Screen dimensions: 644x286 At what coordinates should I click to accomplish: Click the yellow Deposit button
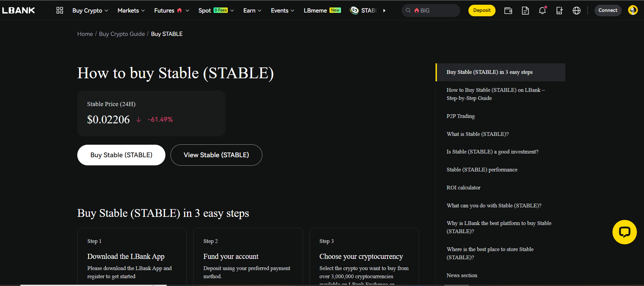(482, 11)
